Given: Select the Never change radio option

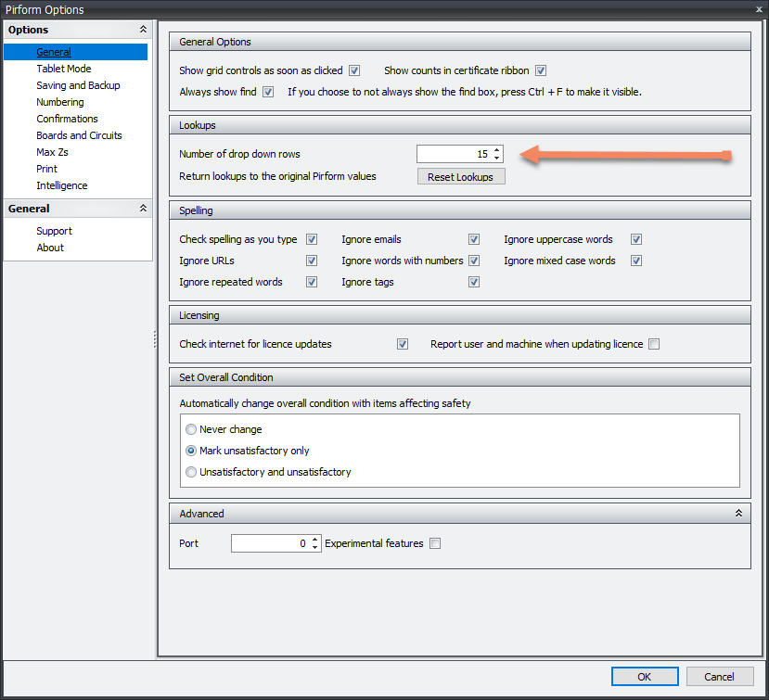Looking at the screenshot, I should click(x=192, y=429).
